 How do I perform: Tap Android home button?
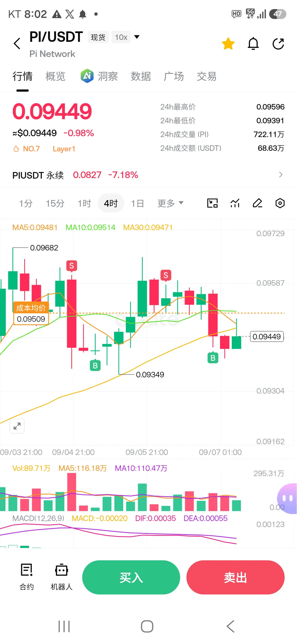tap(147, 626)
